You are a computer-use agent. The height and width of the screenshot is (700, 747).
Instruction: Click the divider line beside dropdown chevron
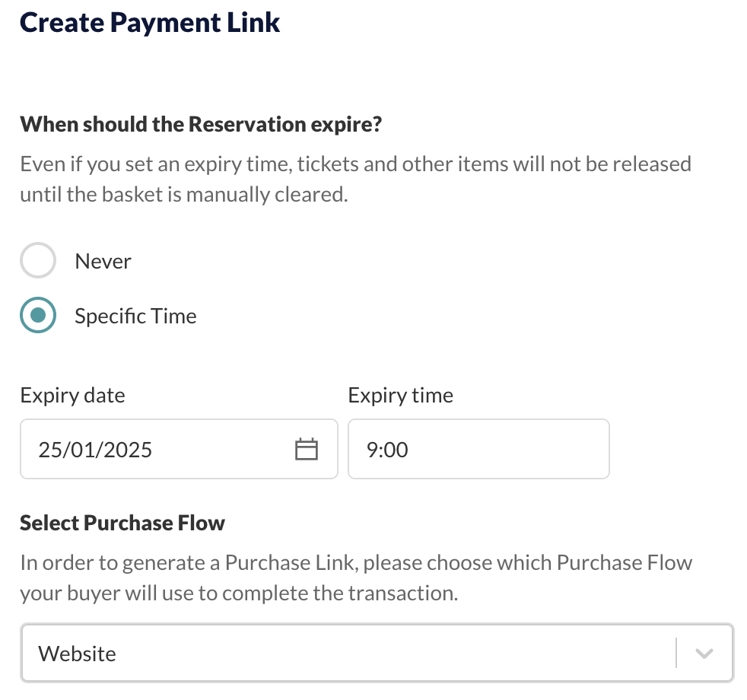(x=676, y=653)
